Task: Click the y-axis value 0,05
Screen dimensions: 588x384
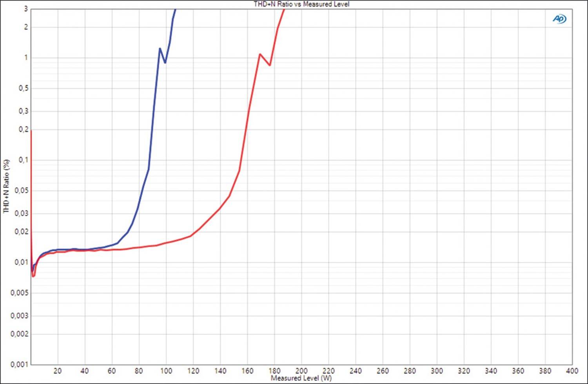Action: pyautogui.click(x=22, y=191)
